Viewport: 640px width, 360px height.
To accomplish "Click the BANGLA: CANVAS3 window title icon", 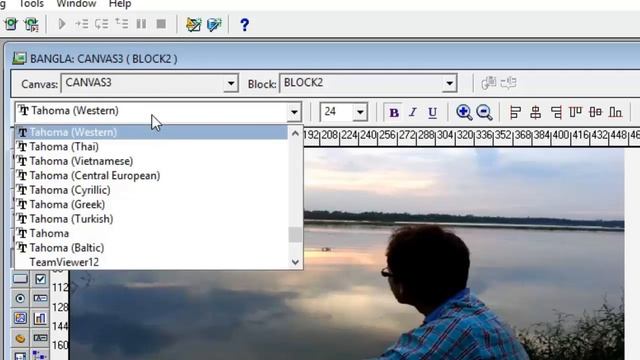I will (19, 58).
